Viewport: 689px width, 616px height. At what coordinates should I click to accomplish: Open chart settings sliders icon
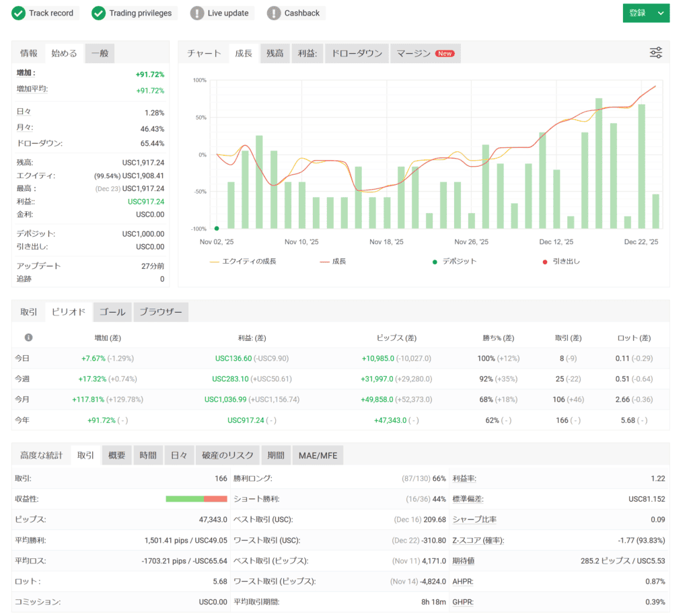pos(655,53)
